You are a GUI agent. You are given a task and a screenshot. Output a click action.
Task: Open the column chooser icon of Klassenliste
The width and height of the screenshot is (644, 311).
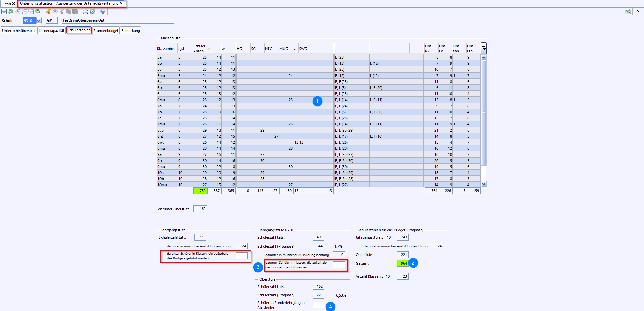click(484, 48)
